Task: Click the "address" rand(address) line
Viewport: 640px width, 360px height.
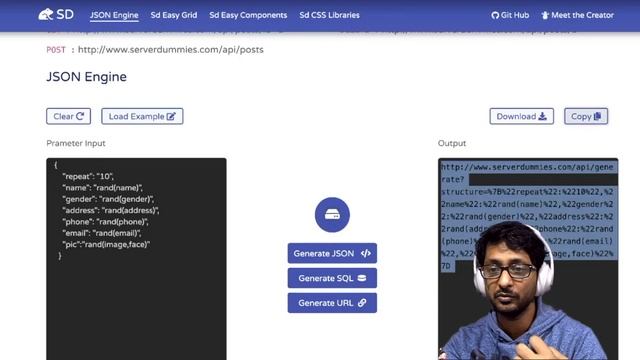Action: pyautogui.click(x=111, y=210)
